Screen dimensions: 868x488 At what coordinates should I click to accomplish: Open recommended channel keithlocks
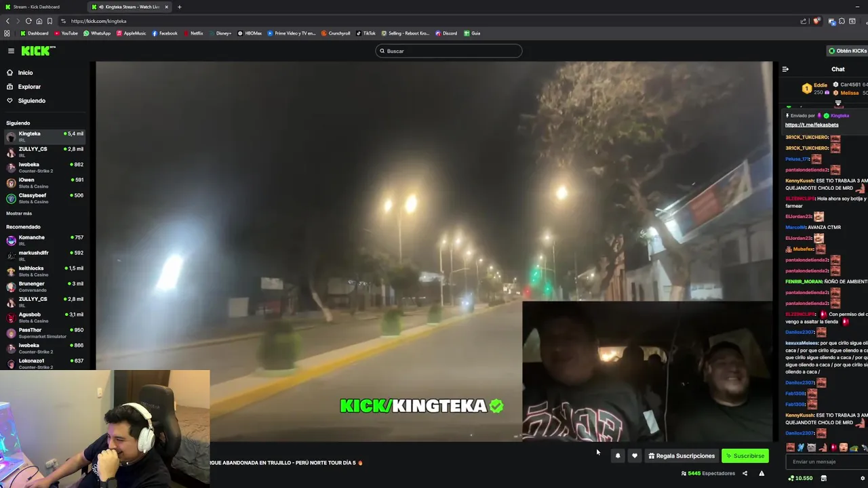pos(45,271)
